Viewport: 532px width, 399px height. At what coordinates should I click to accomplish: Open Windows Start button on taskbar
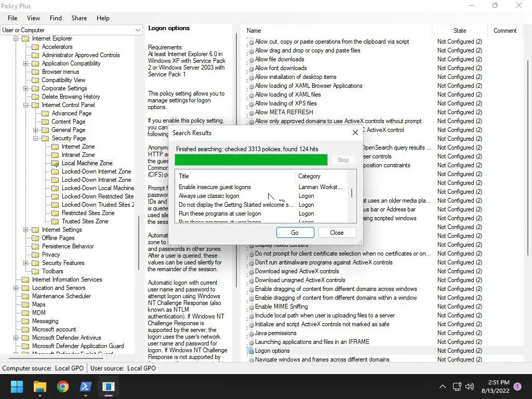(17, 387)
